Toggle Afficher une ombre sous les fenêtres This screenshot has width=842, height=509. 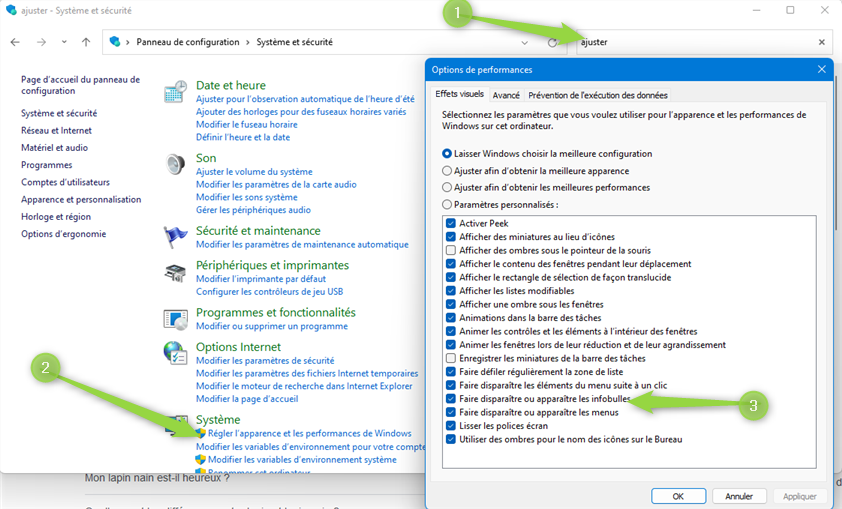[451, 304]
